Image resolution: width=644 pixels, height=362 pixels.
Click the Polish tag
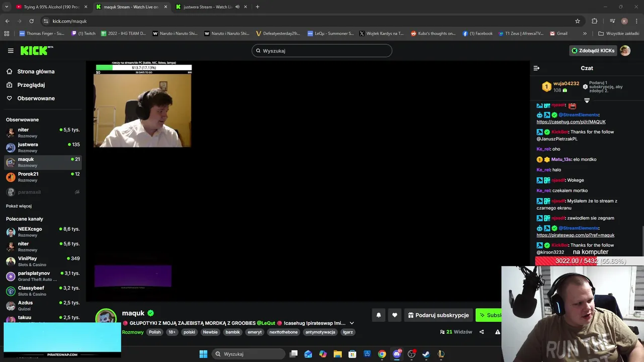154,332
